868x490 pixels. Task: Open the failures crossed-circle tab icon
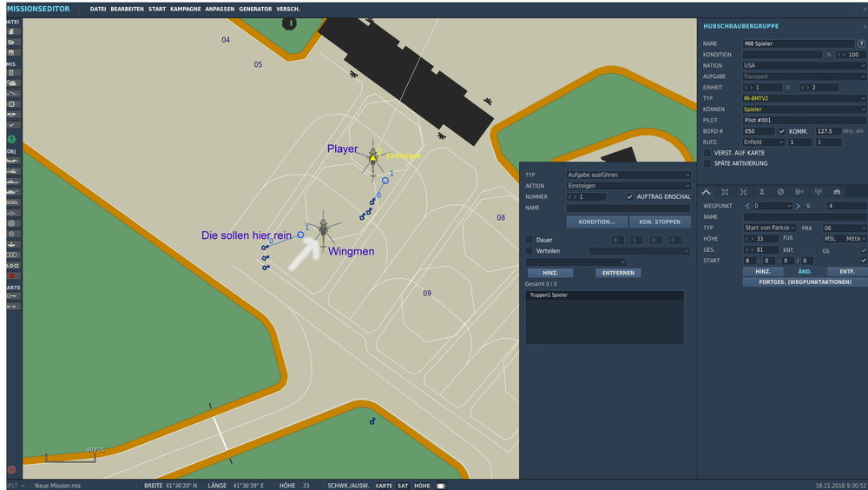tap(780, 192)
